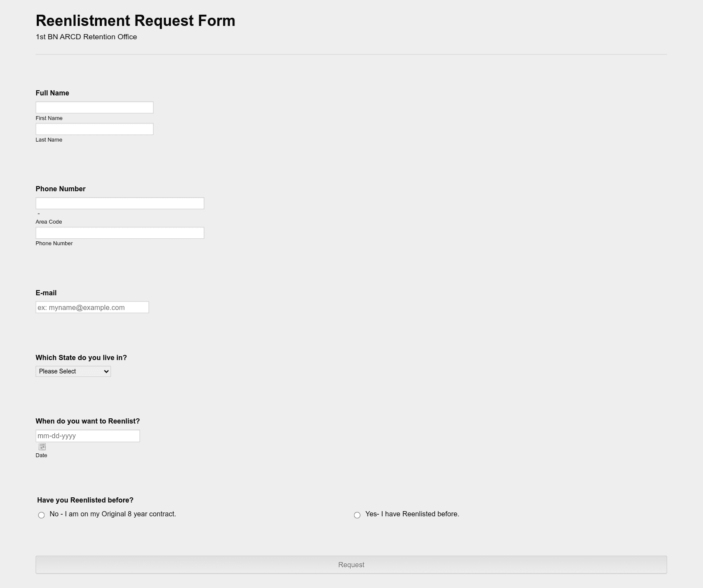This screenshot has width=703, height=588.
Task: Click into the Last Name field
Action: pyautogui.click(x=95, y=129)
